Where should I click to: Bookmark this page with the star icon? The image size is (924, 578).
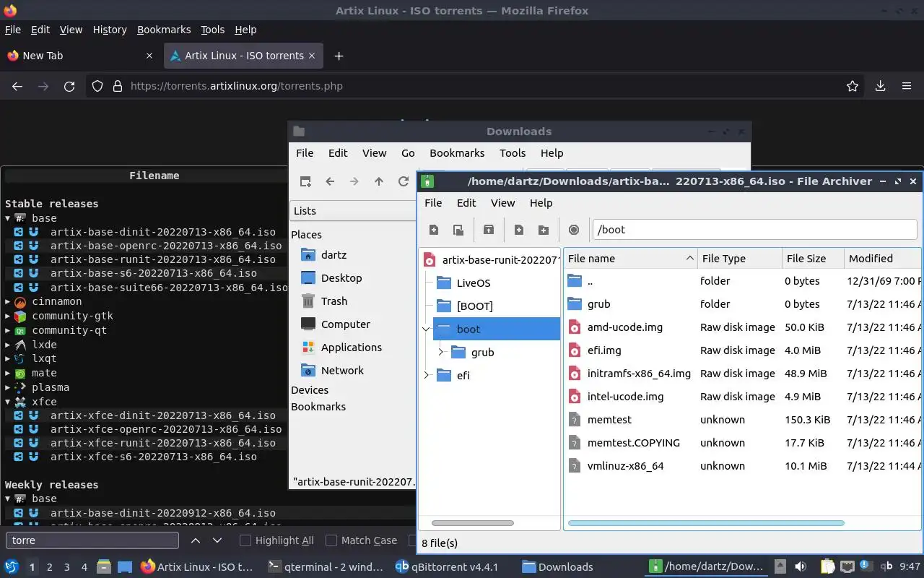point(853,86)
